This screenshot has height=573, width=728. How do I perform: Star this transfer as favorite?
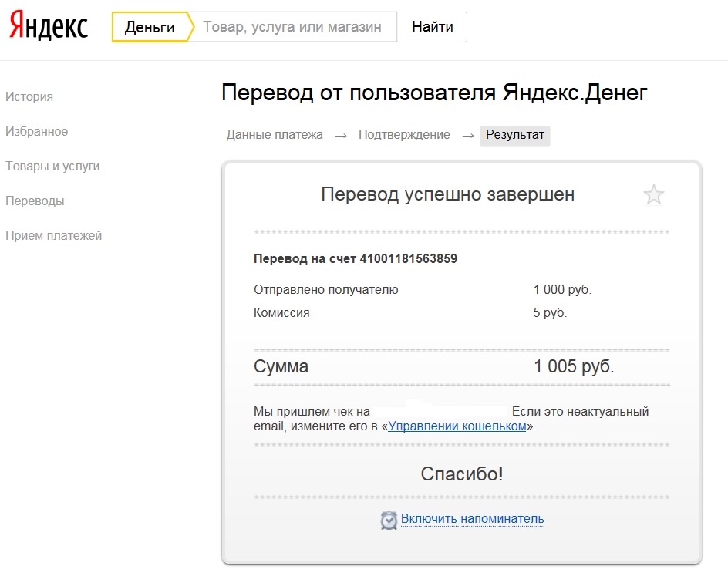(x=654, y=194)
